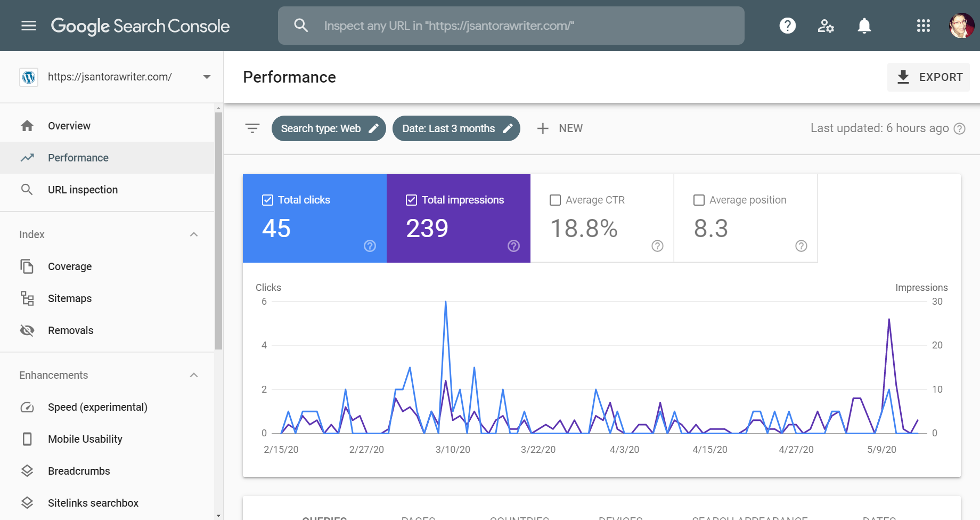This screenshot has width=980, height=520.
Task: Click the 'Impressions' axis label
Action: 921,288
